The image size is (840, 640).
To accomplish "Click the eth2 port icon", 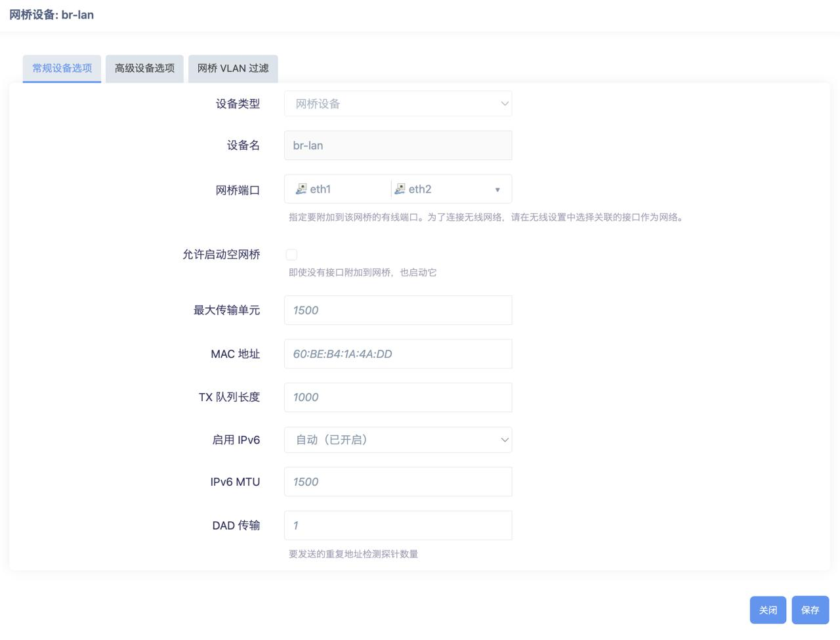I will pyautogui.click(x=400, y=189).
